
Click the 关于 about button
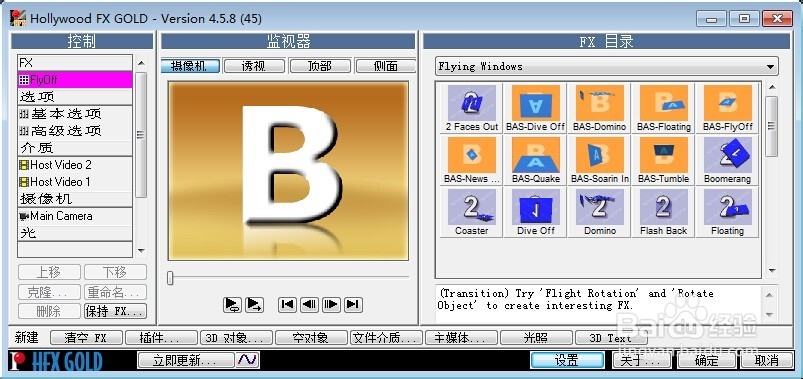coord(643,360)
